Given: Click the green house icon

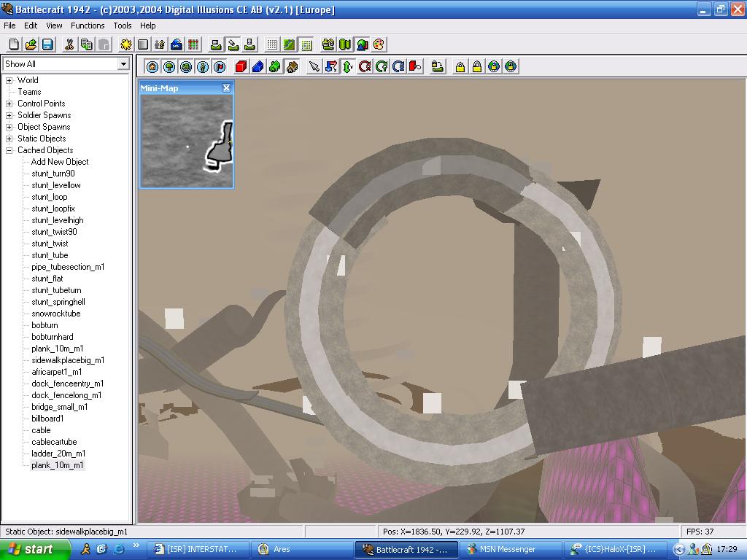Looking at the screenshot, I should [275, 66].
